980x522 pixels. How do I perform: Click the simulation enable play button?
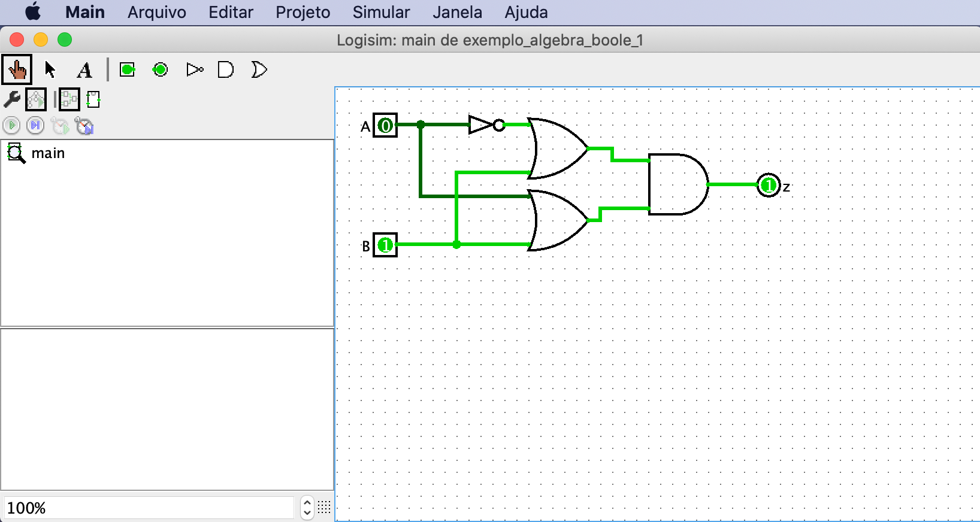pos(11,126)
